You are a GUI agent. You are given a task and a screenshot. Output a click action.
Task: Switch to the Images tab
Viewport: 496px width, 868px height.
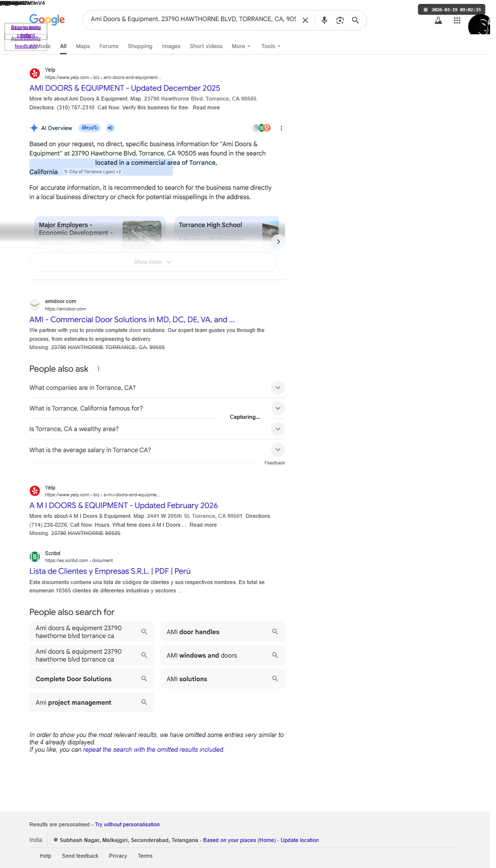tap(171, 46)
